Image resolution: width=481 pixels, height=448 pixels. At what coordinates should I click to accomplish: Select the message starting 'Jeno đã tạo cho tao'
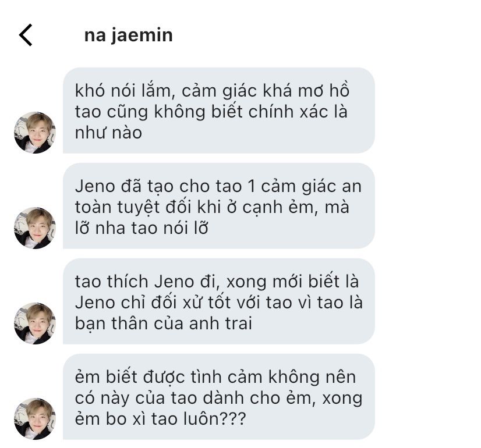219,205
